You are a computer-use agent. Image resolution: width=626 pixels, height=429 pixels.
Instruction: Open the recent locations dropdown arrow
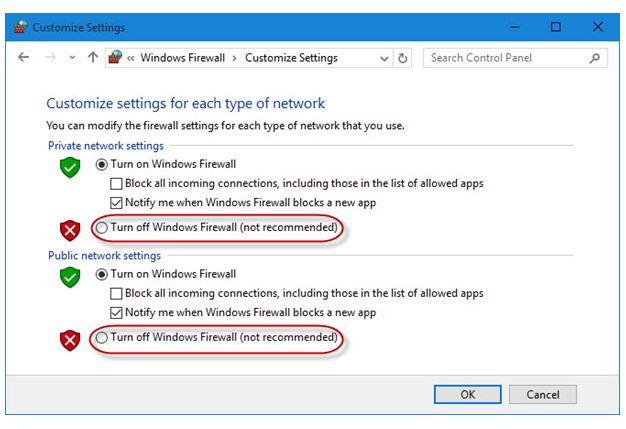72,58
